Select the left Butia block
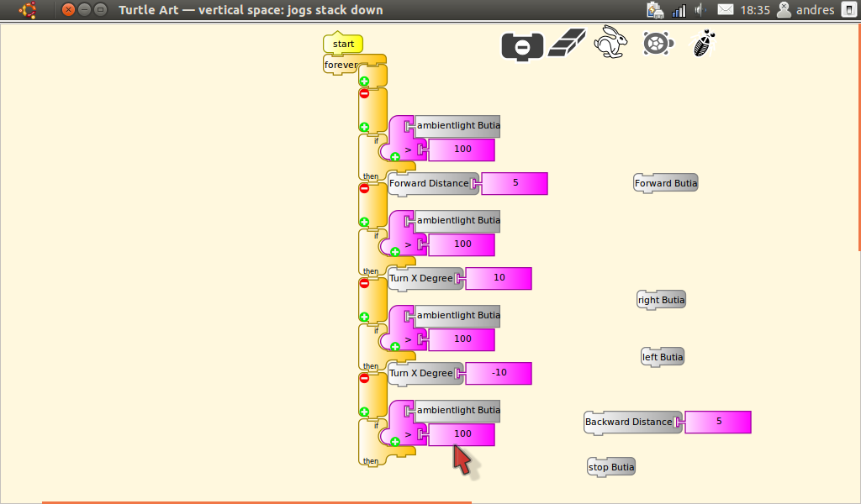861x504 pixels. (x=663, y=357)
